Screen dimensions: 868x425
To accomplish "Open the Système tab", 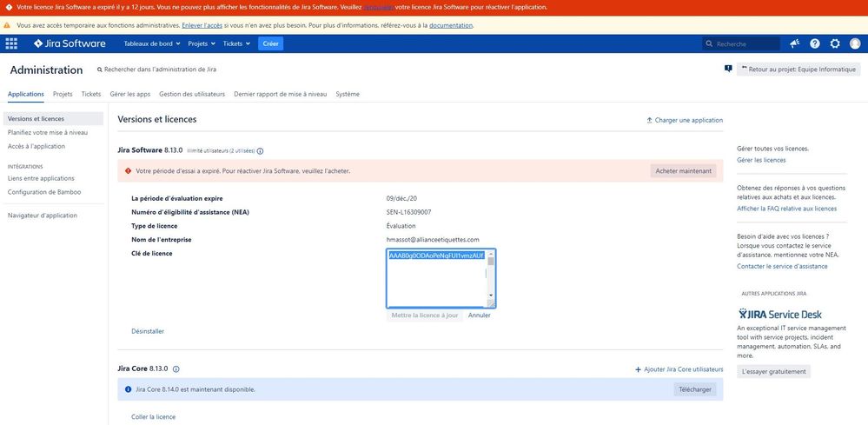I will (x=348, y=94).
